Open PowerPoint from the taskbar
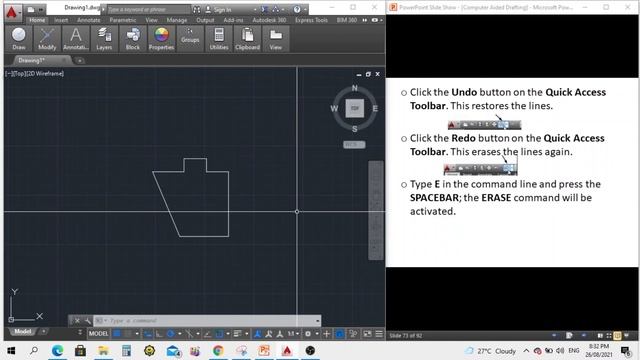This screenshot has width=640, height=360. [264, 351]
